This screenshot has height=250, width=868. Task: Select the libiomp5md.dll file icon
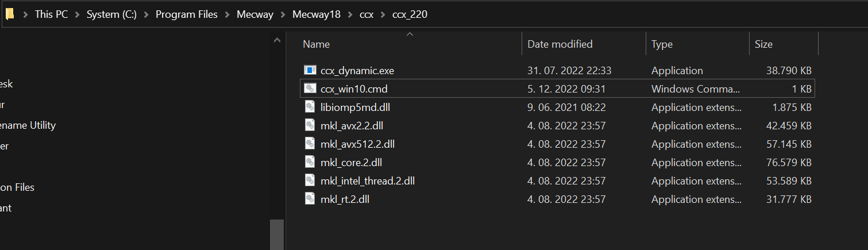pyautogui.click(x=310, y=107)
